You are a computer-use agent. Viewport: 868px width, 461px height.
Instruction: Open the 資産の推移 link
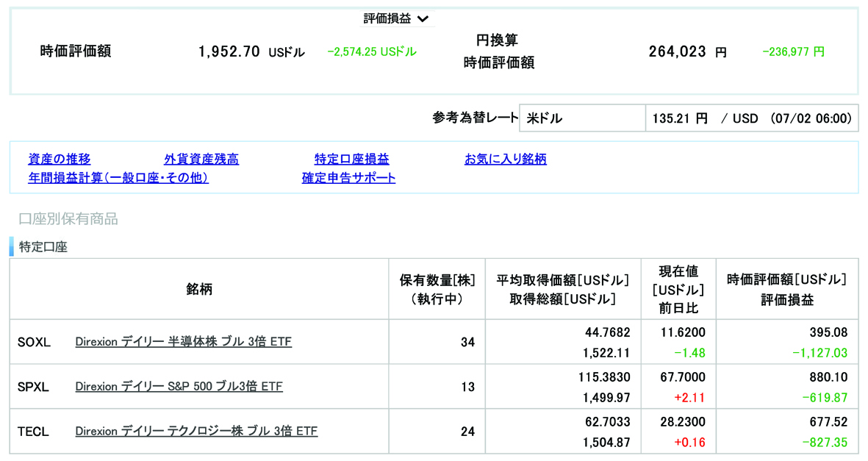[x=60, y=160]
